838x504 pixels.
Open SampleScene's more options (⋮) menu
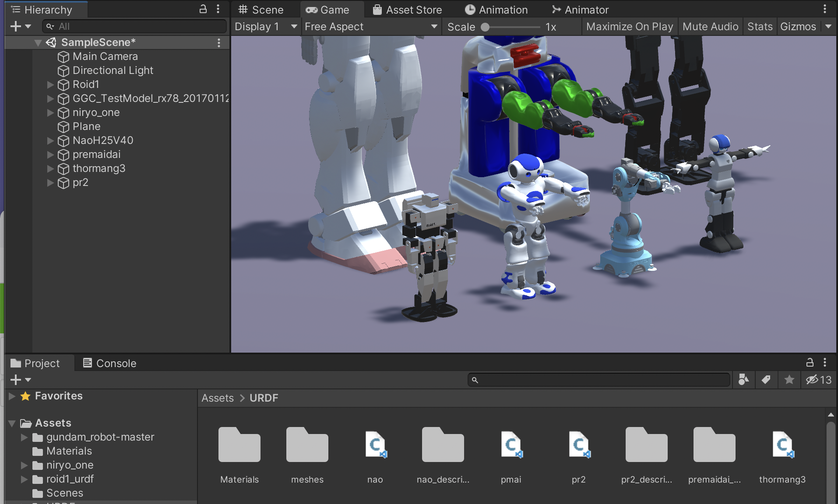click(x=219, y=42)
